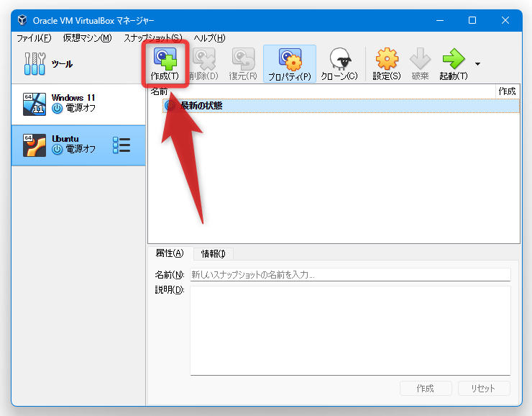
Task: Focus the snapshot 名前(N) input field
Action: (350, 275)
